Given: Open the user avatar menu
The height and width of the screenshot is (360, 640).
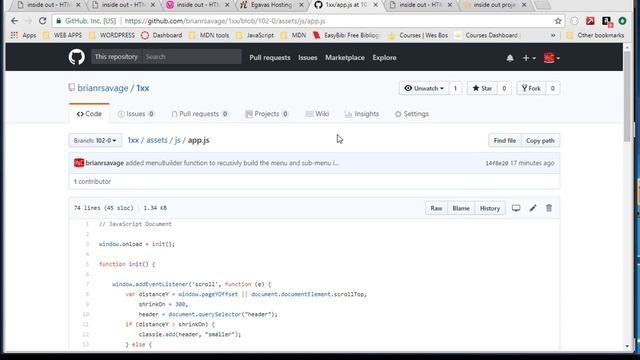Looking at the screenshot, I should (551, 58).
